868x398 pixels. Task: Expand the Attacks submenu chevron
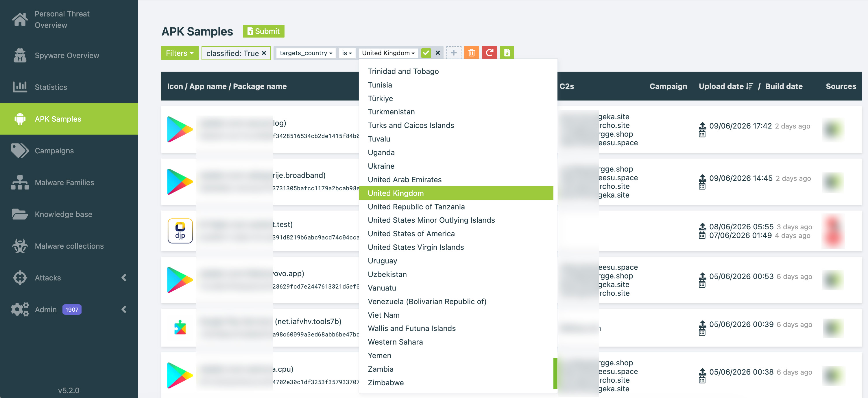pos(124,278)
